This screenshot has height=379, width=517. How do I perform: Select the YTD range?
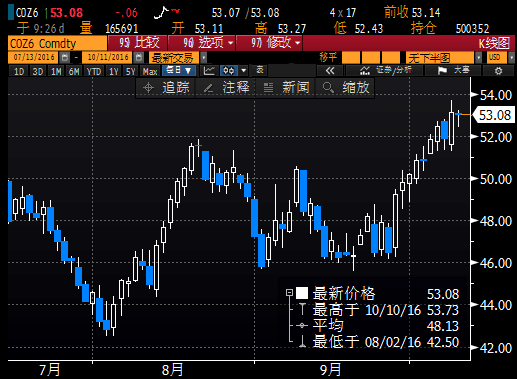(94, 71)
